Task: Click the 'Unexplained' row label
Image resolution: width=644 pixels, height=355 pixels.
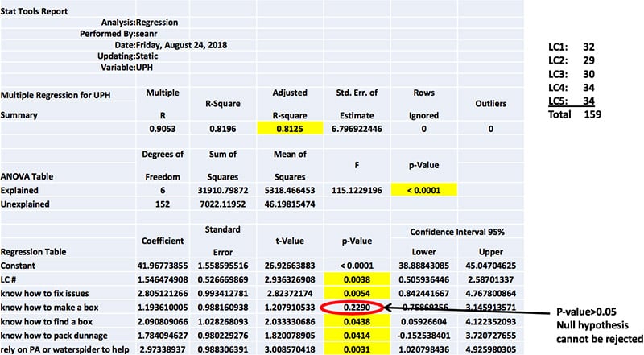Action: pos(25,204)
